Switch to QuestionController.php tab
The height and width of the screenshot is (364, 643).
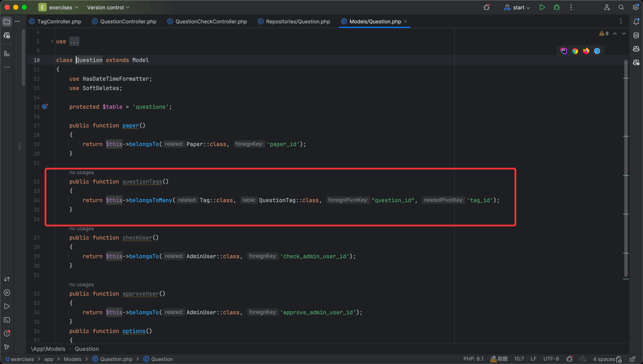tap(124, 21)
